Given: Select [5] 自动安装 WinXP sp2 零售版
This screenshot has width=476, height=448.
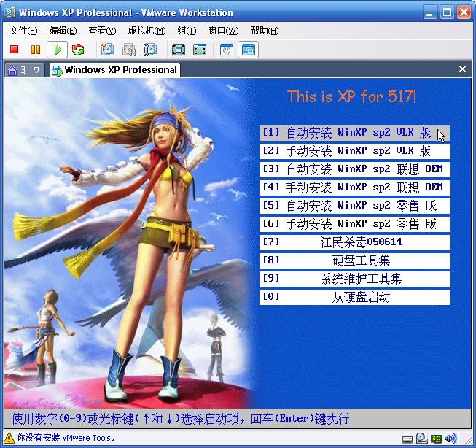Looking at the screenshot, I should coord(354,206).
